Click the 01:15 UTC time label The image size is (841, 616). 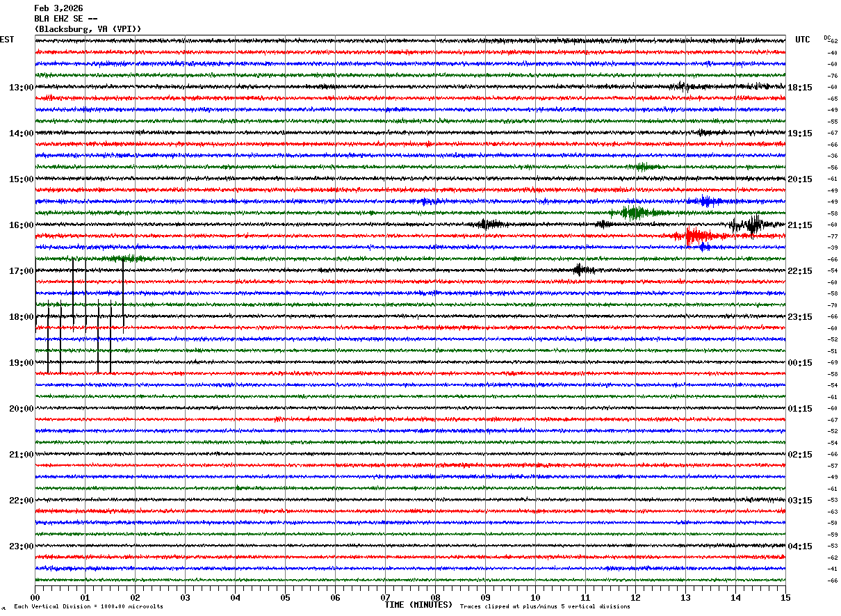[800, 409]
